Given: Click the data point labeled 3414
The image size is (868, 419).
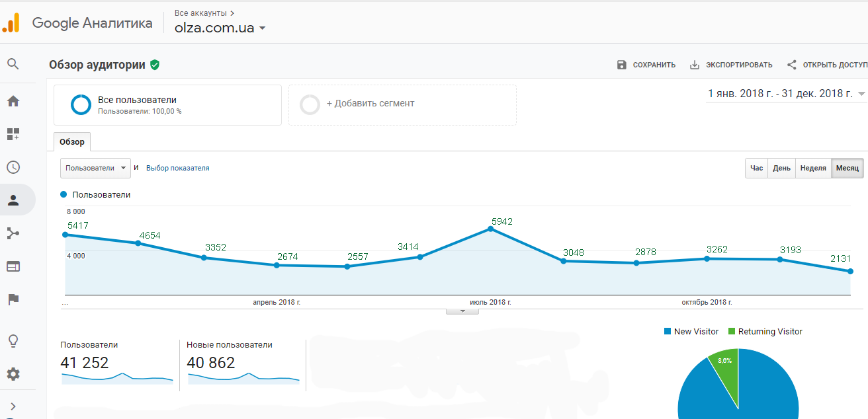Looking at the screenshot, I should coord(419,257).
